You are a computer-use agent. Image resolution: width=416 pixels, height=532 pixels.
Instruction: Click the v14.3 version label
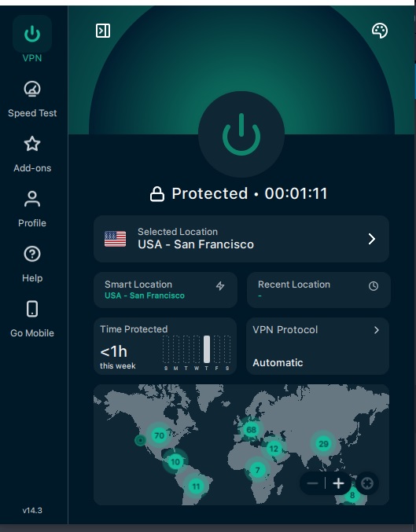click(x=32, y=510)
